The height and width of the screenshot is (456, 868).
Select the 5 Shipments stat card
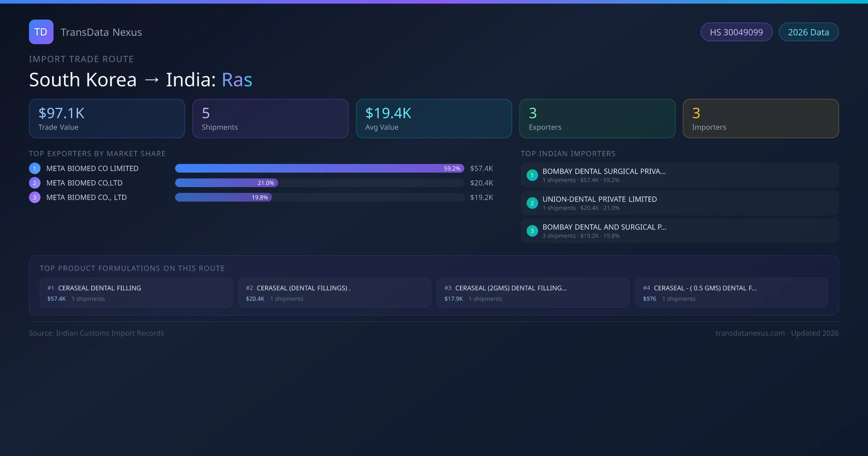pos(270,119)
